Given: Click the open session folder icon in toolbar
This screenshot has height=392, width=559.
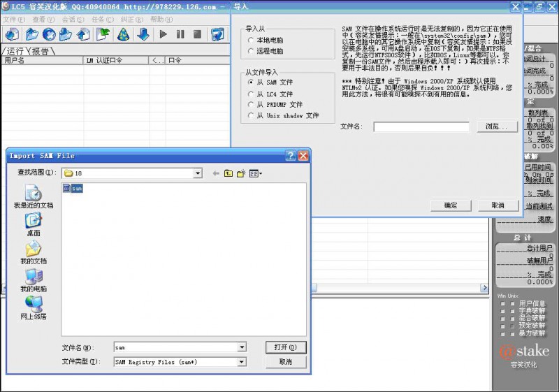Looking at the screenshot, I should click(32, 34).
